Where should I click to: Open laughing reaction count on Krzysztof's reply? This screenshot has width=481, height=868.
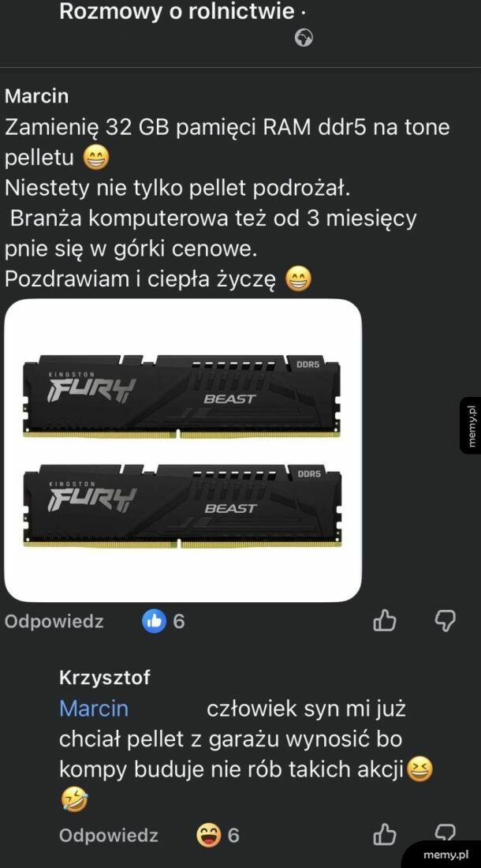[x=218, y=835]
